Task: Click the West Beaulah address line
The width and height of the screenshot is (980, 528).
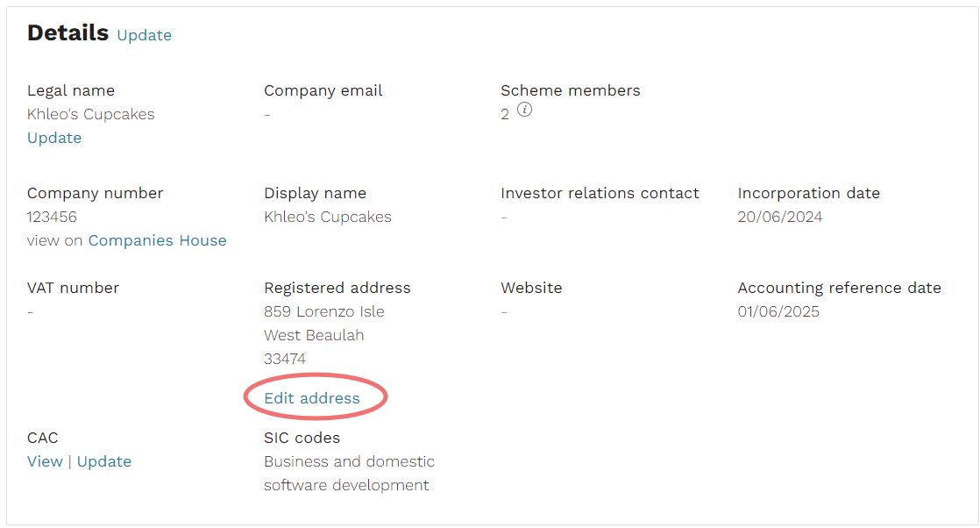Action: 314,335
